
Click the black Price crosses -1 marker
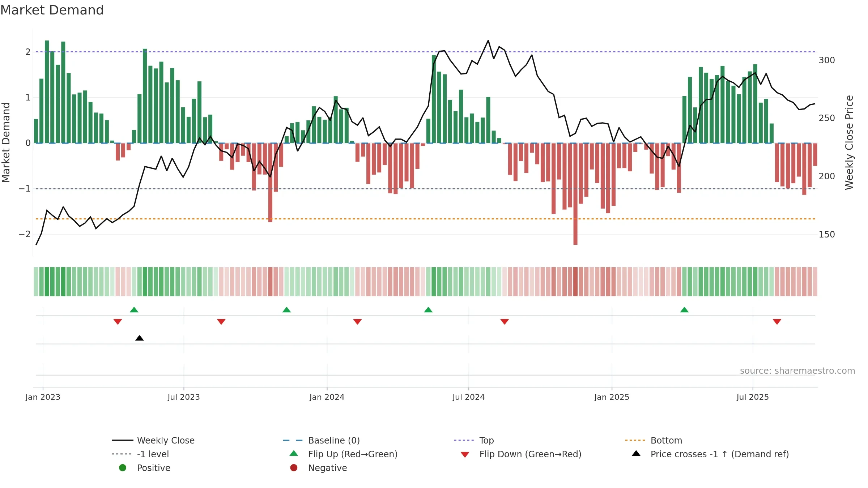click(140, 338)
